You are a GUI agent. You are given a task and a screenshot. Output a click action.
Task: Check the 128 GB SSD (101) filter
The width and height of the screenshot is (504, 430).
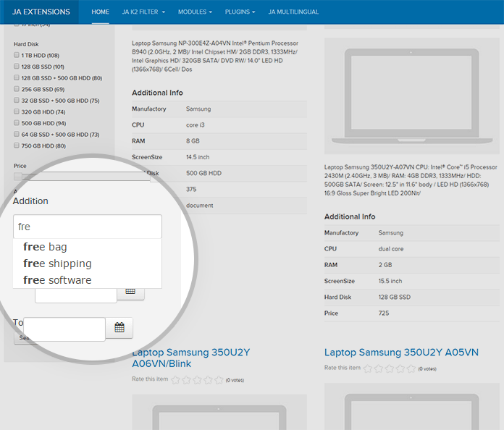17,66
